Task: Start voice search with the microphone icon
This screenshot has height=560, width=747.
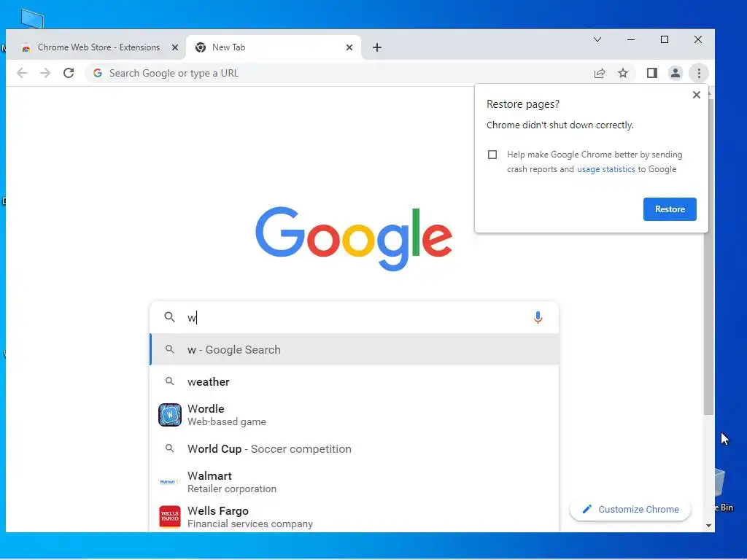Action: pyautogui.click(x=538, y=317)
